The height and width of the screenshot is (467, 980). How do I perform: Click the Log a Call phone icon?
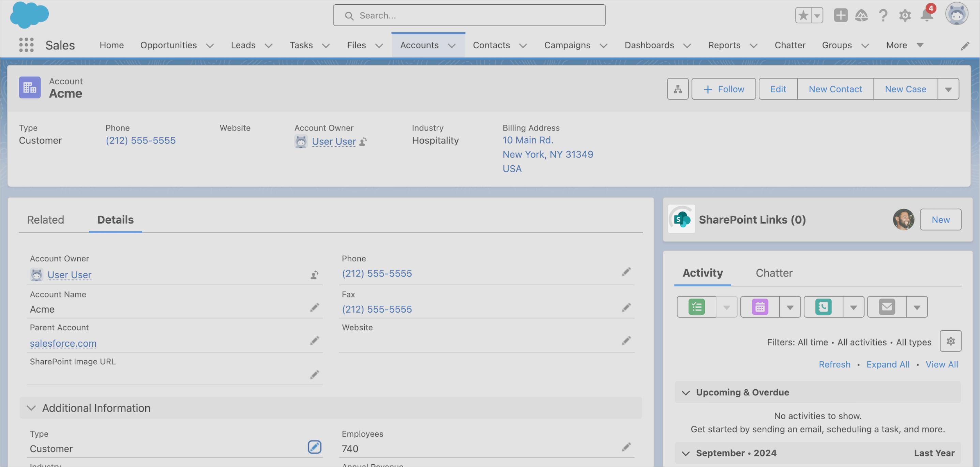823,307
